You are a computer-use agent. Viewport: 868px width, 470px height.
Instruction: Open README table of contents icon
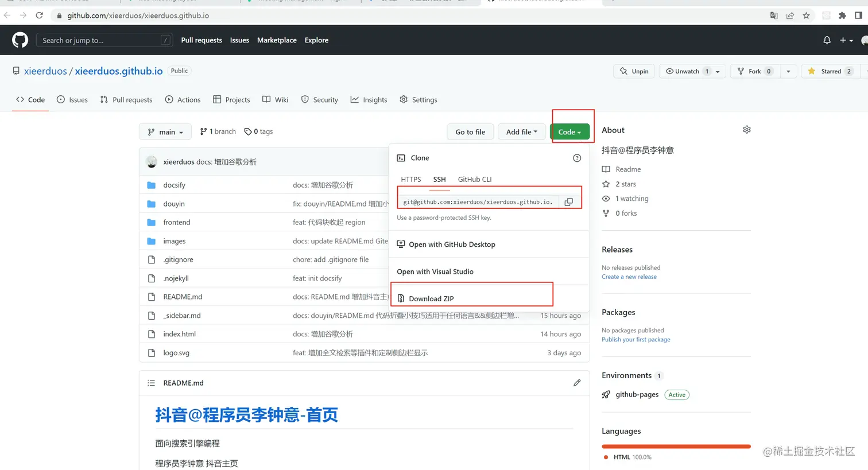coord(151,383)
